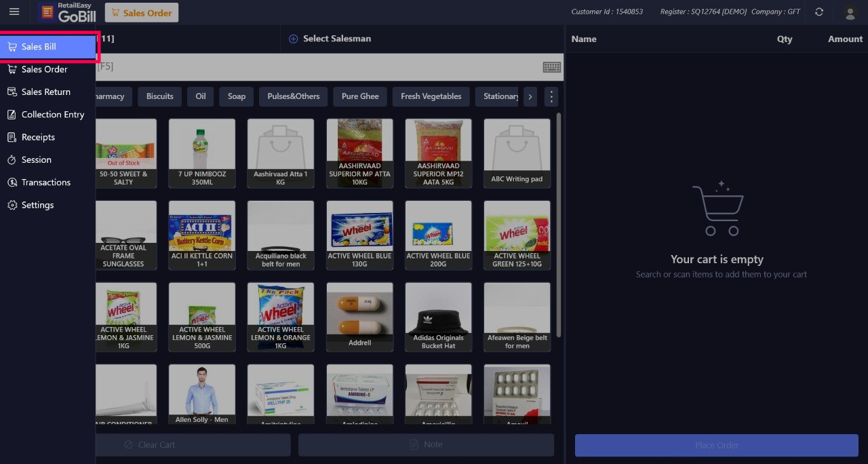This screenshot has width=868, height=464.
Task: Click the Company : GFT text
Action: click(x=776, y=12)
